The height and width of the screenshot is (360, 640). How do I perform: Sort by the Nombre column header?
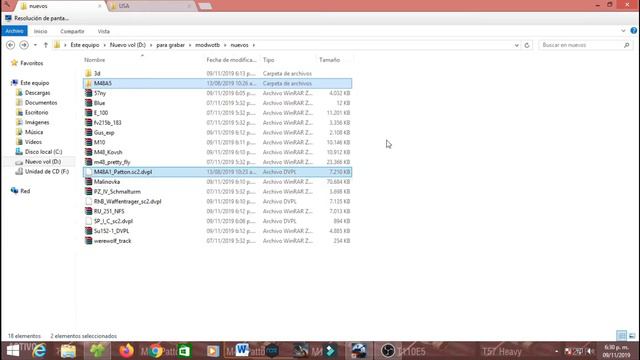95,60
